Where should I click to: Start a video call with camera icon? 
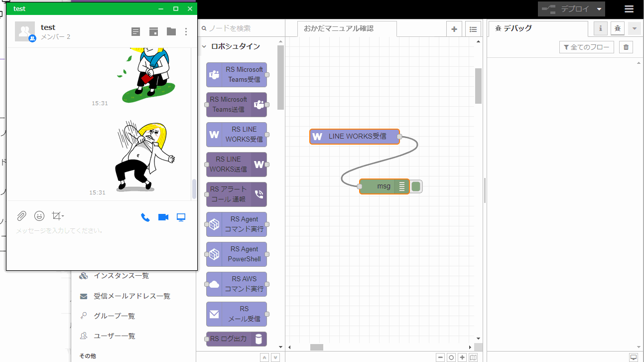tap(163, 217)
